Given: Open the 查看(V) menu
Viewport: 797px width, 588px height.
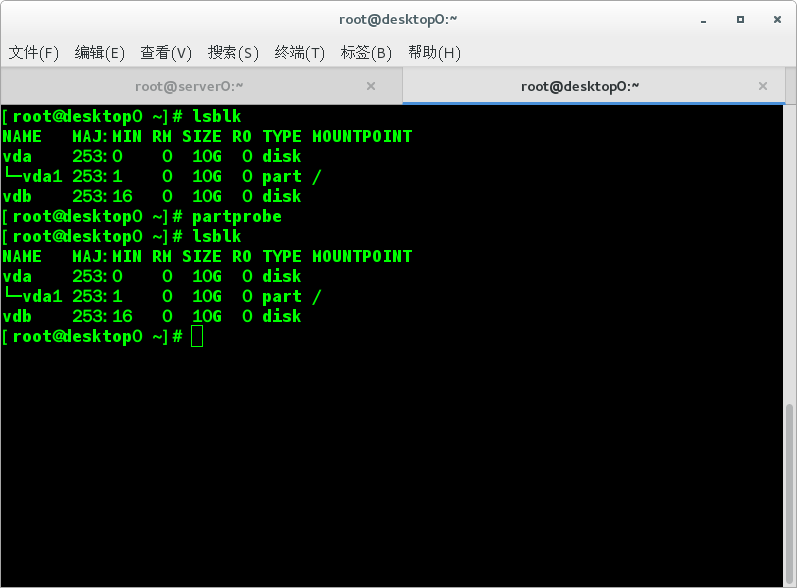Looking at the screenshot, I should click(166, 52).
